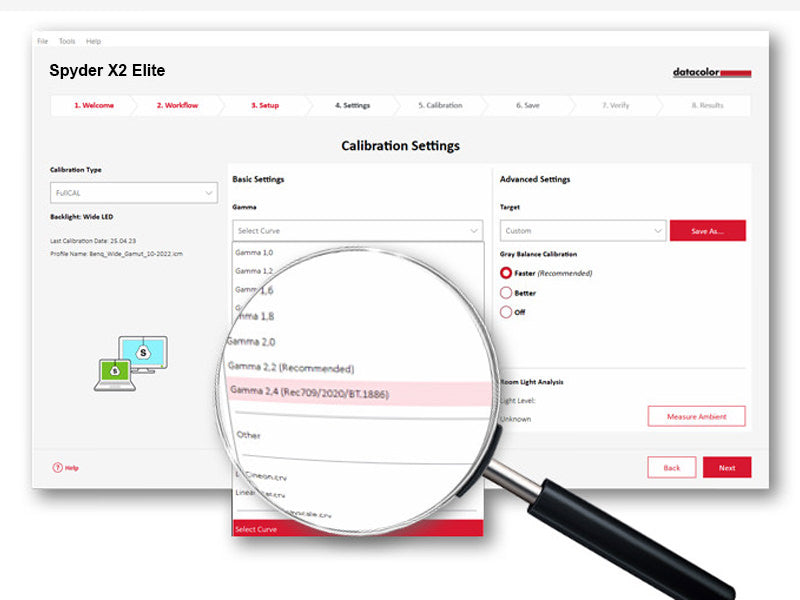Click the Help question mark icon

point(57,467)
